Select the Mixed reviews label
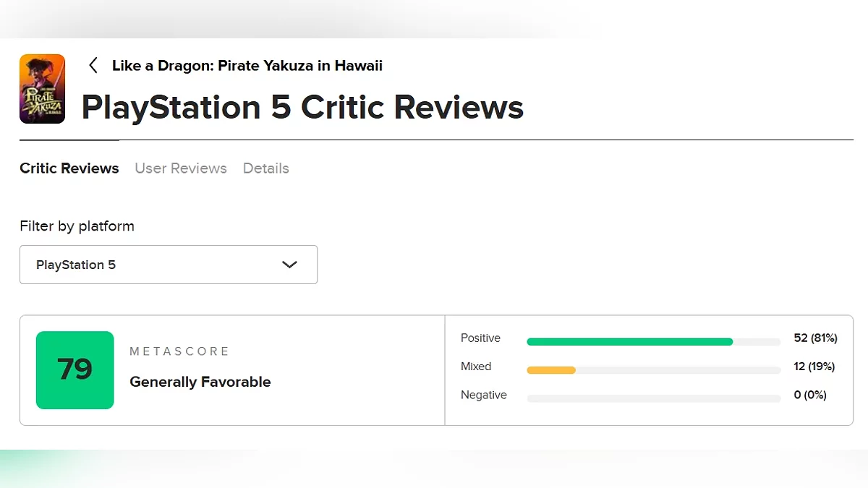Image resolution: width=868 pixels, height=488 pixels. point(476,367)
